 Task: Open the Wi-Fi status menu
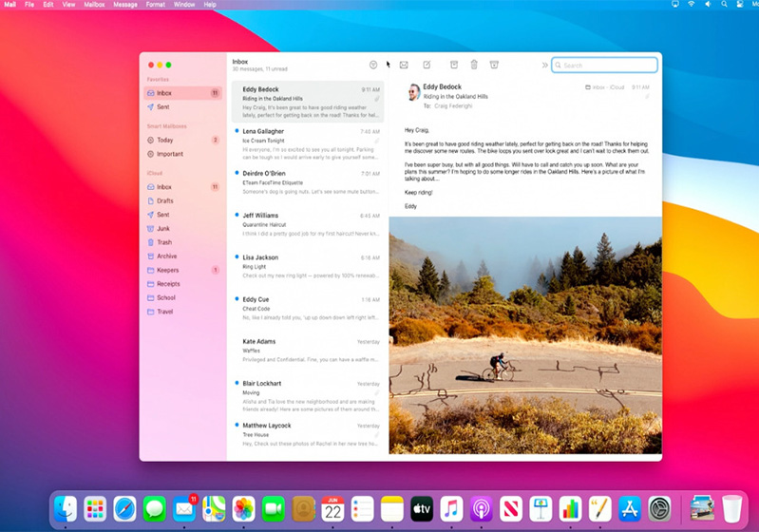pos(692,4)
